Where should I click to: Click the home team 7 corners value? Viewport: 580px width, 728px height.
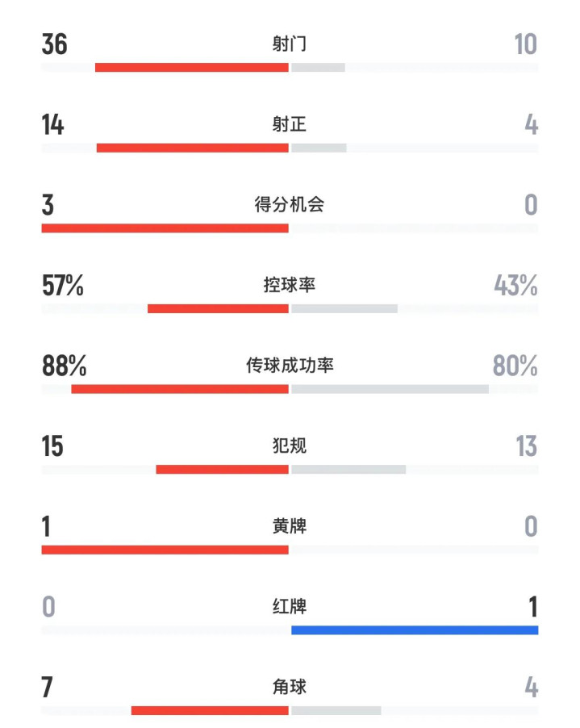tap(47, 688)
